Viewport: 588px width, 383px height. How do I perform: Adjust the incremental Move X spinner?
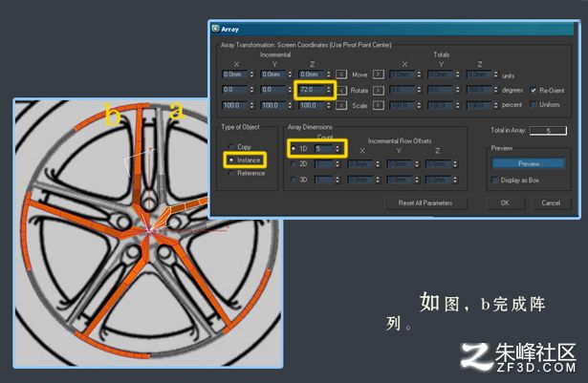coord(252,74)
